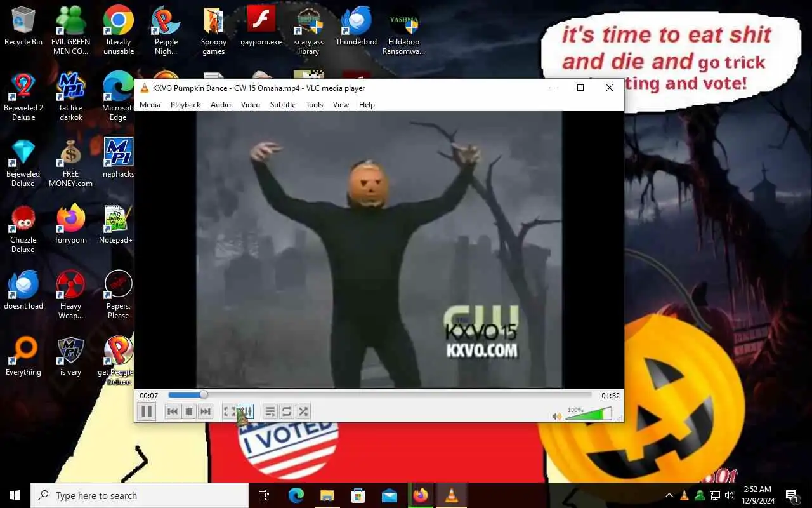
Task: Open the Audio menu
Action: pos(221,105)
